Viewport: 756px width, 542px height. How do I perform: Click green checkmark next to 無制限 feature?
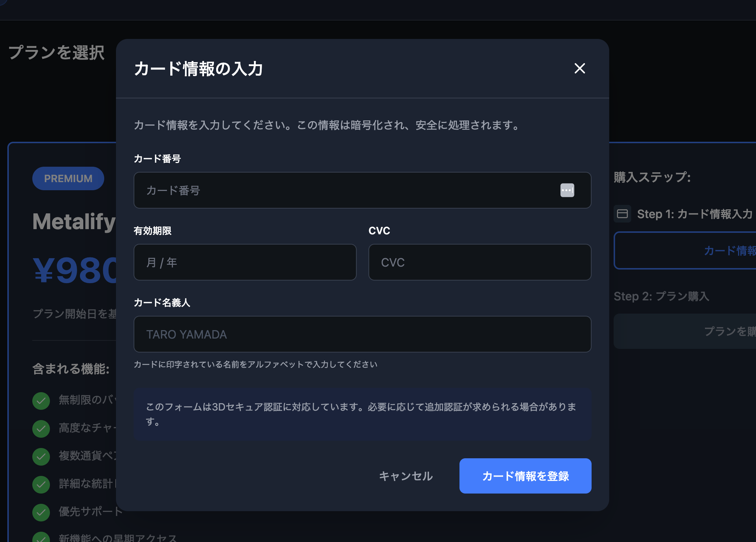[41, 401]
